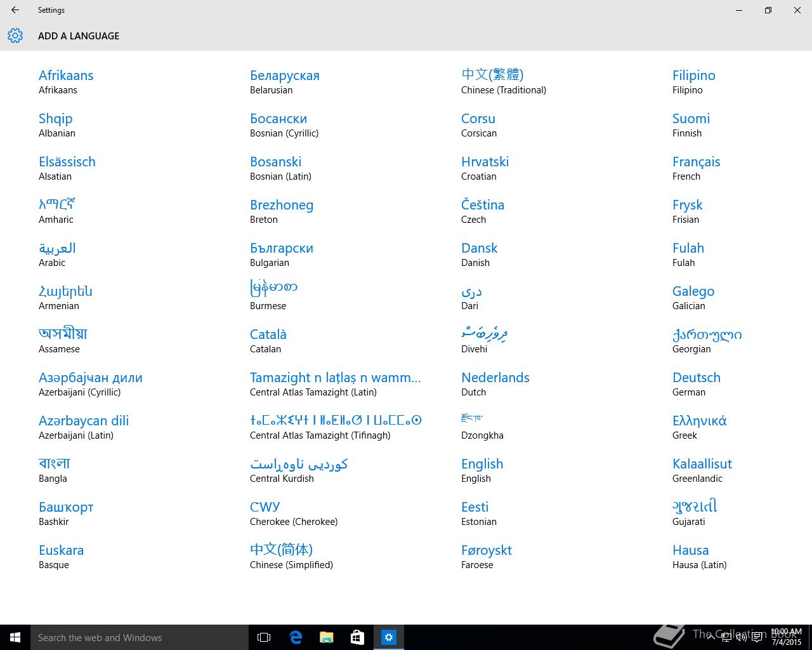
Task: Pick Chinese (Simplified) language
Action: [x=291, y=557]
